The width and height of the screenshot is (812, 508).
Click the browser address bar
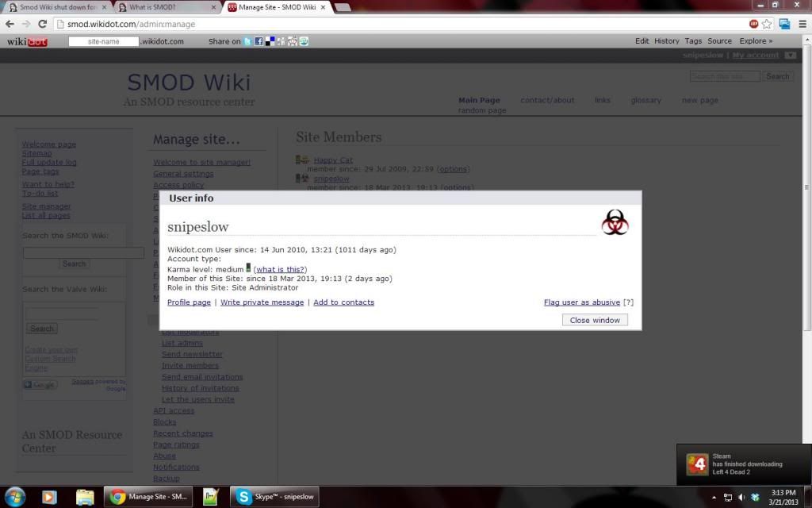pyautogui.click(x=399, y=24)
